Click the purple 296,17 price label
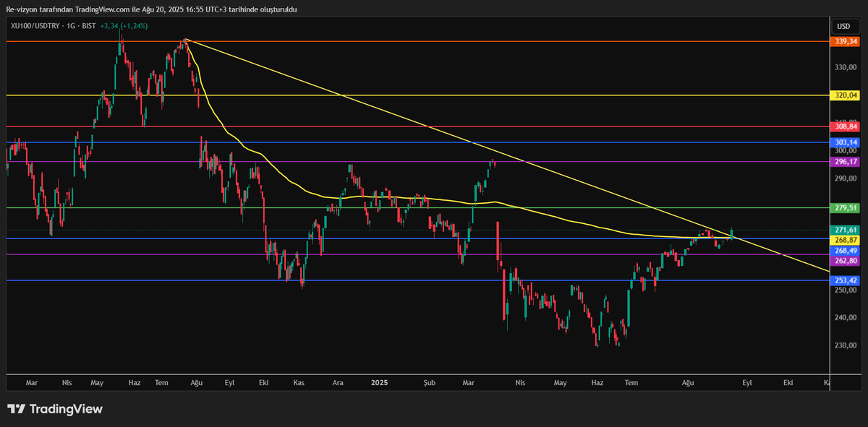Image resolution: width=868 pixels, height=427 pixels. (x=846, y=162)
